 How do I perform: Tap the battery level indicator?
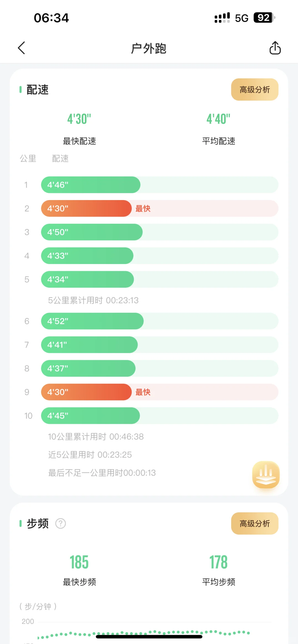264,18
